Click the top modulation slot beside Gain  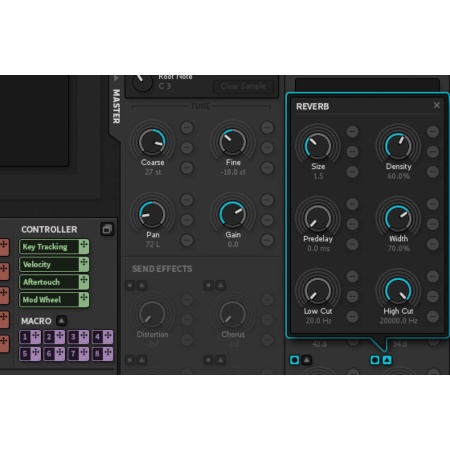point(267,200)
